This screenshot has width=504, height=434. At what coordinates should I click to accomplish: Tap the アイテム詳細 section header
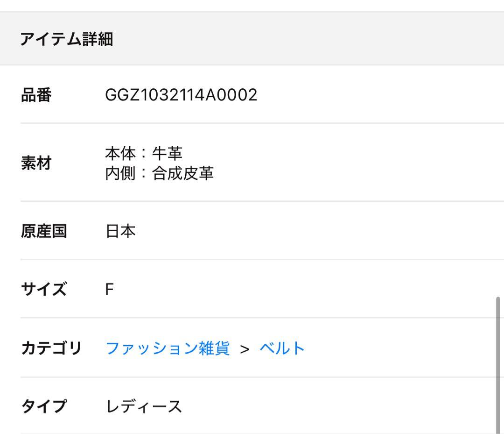click(66, 39)
